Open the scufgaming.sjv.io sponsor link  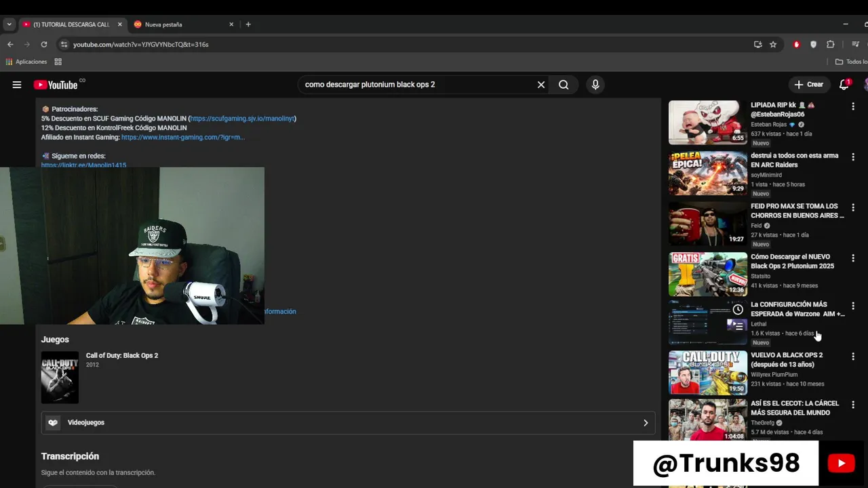(x=242, y=119)
